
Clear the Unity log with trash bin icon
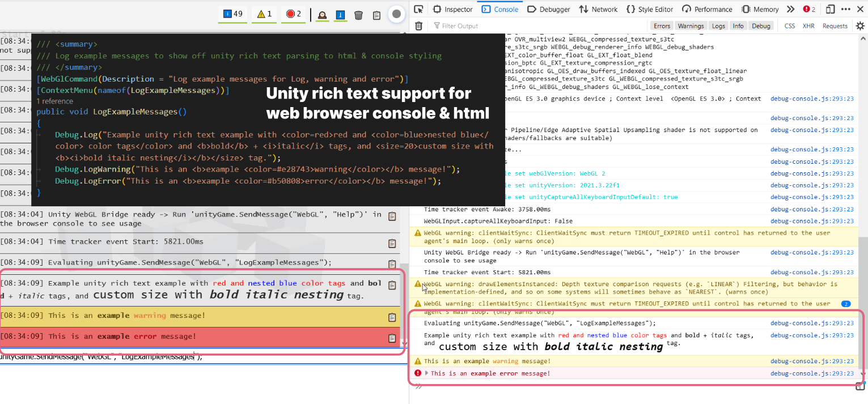tap(358, 15)
